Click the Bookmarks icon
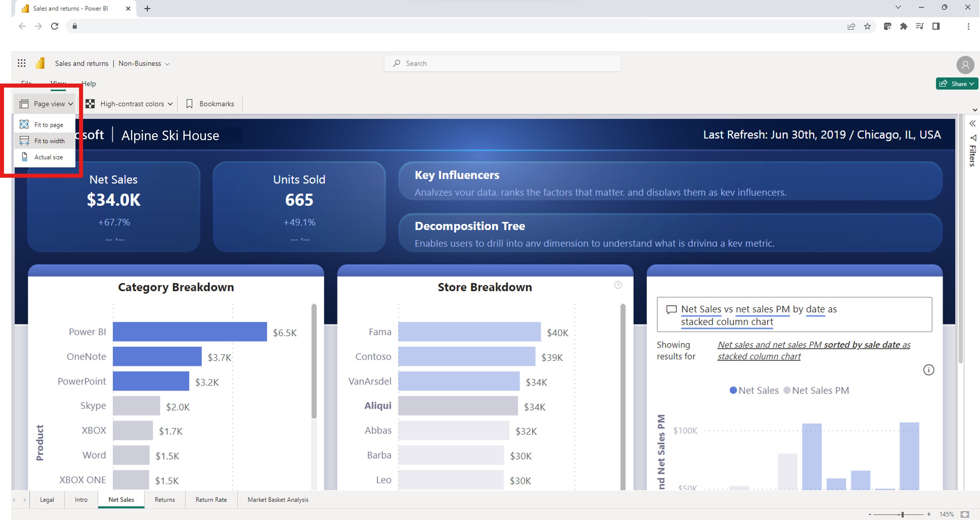980x520 pixels. (190, 104)
